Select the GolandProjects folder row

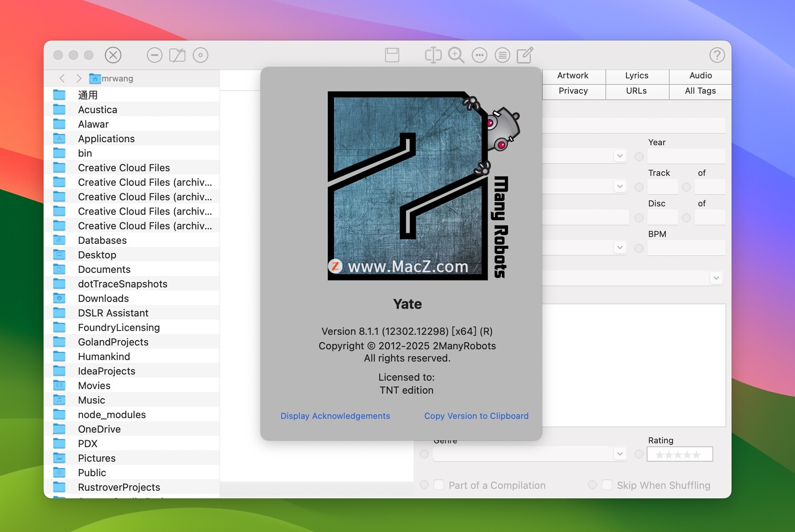(x=132, y=342)
